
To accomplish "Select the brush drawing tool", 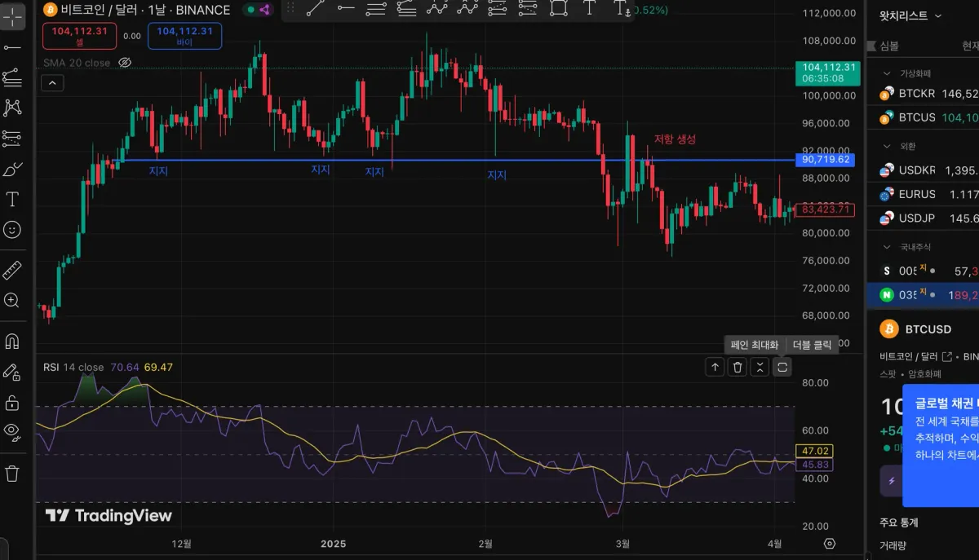I will (12, 170).
